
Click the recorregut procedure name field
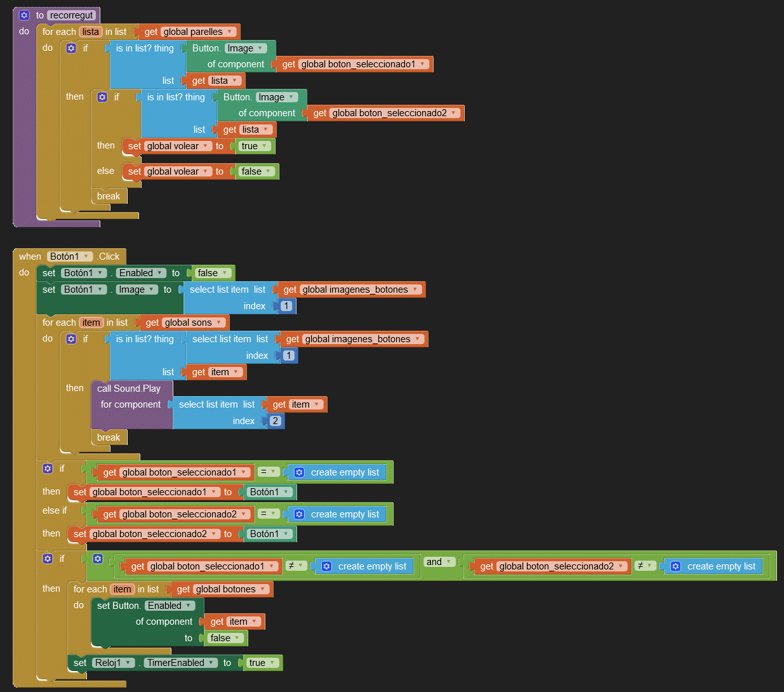pos(72,15)
